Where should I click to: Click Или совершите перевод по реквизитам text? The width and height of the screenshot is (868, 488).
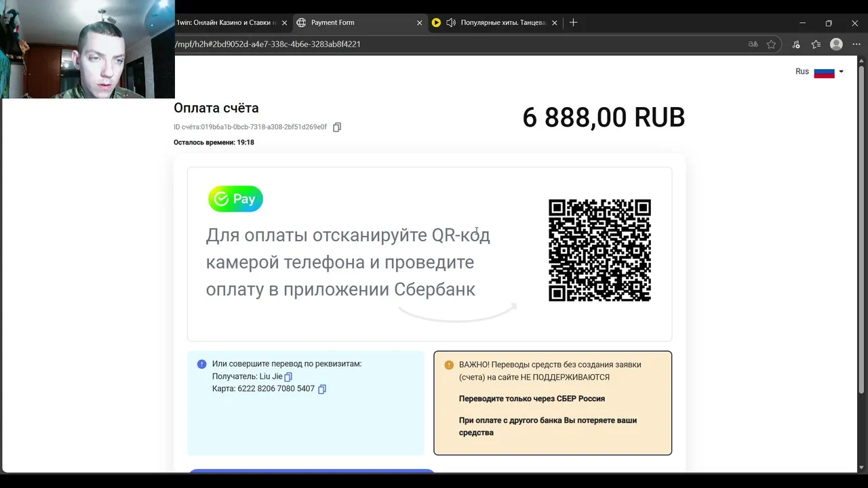pyautogui.click(x=287, y=364)
